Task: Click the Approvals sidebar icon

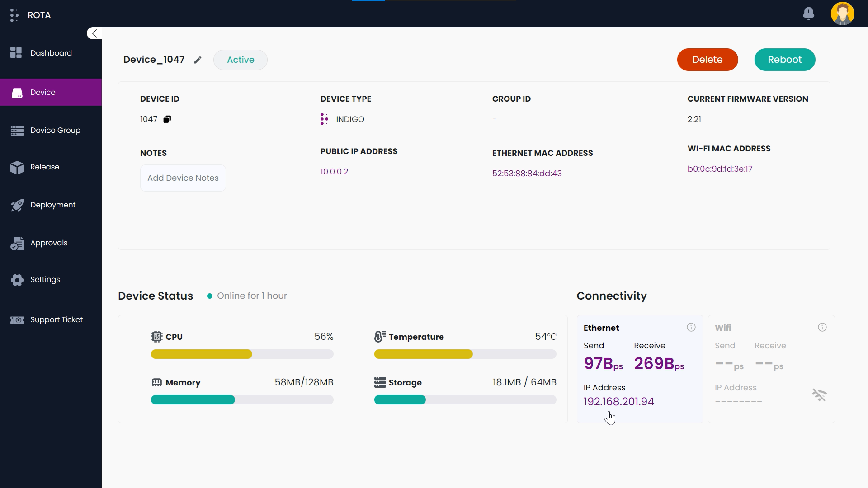Action: coord(17,243)
